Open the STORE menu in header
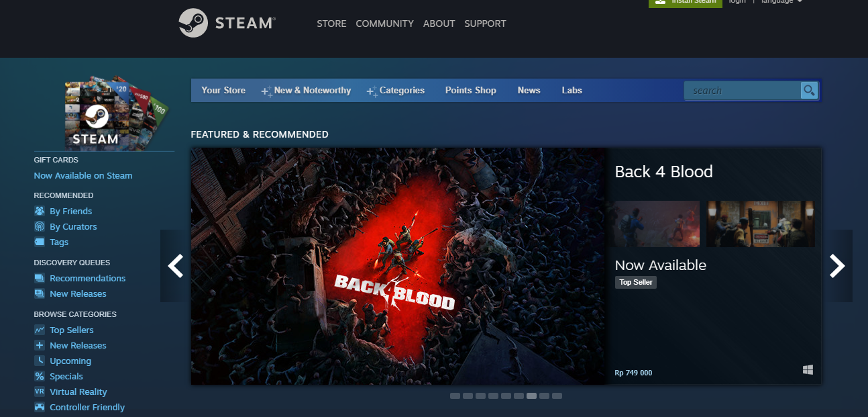868x417 pixels. [331, 24]
